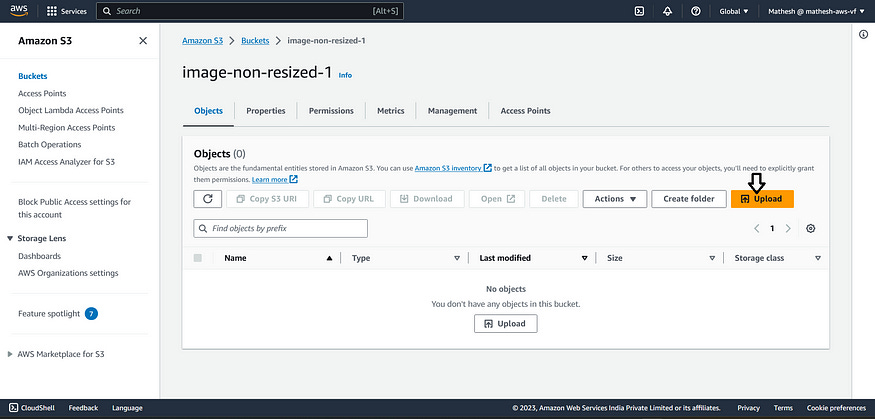Expand AWS Marketplace for S3 section

pos(10,354)
